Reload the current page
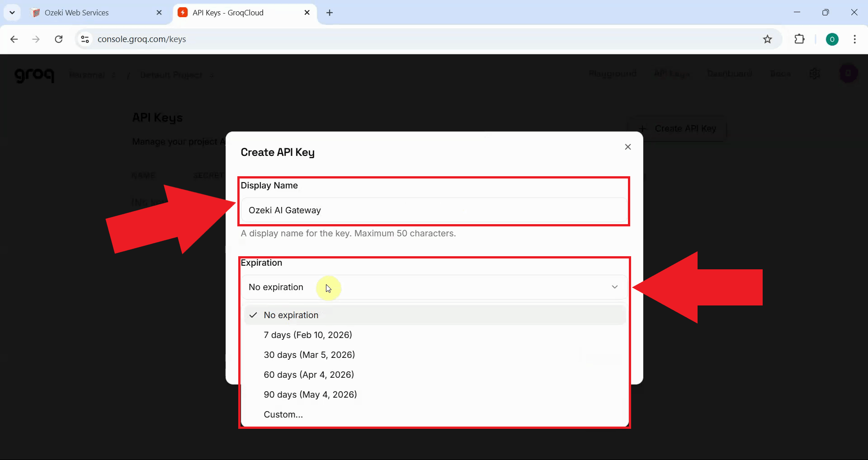 (59, 39)
